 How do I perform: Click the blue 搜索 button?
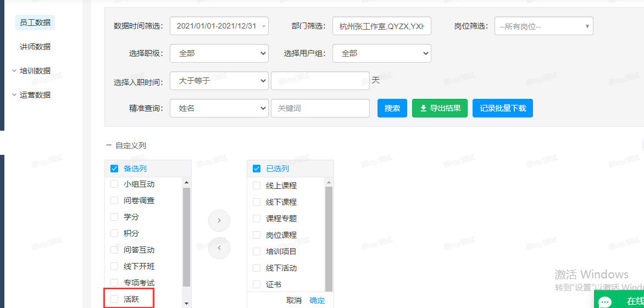(x=392, y=108)
